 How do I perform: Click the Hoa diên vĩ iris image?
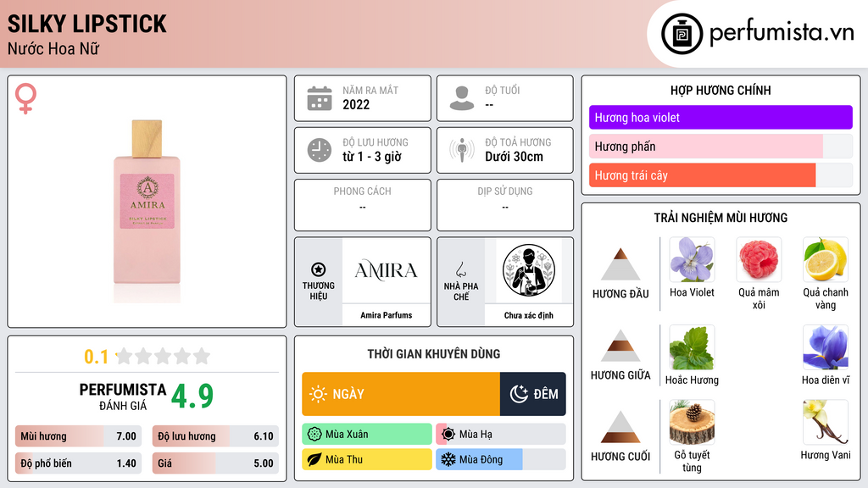click(826, 347)
